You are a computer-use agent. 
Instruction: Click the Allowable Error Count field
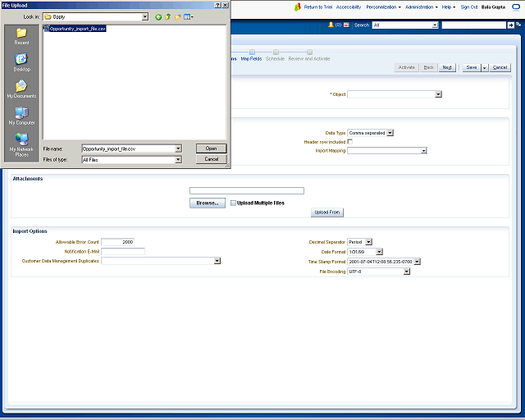[117, 242]
